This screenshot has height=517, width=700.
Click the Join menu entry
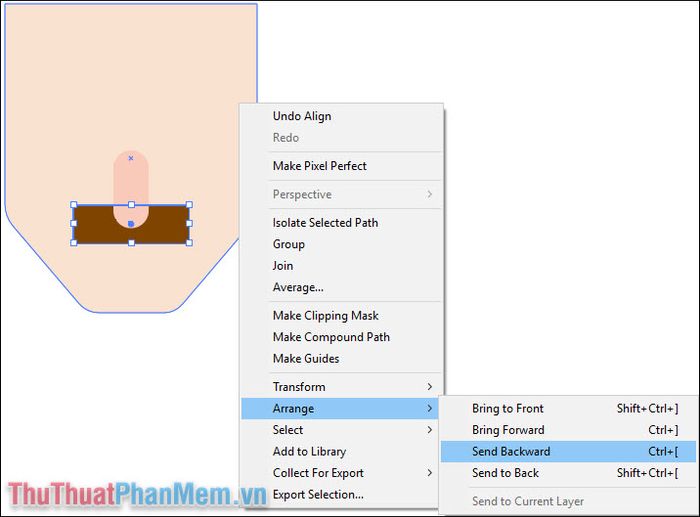(342, 266)
